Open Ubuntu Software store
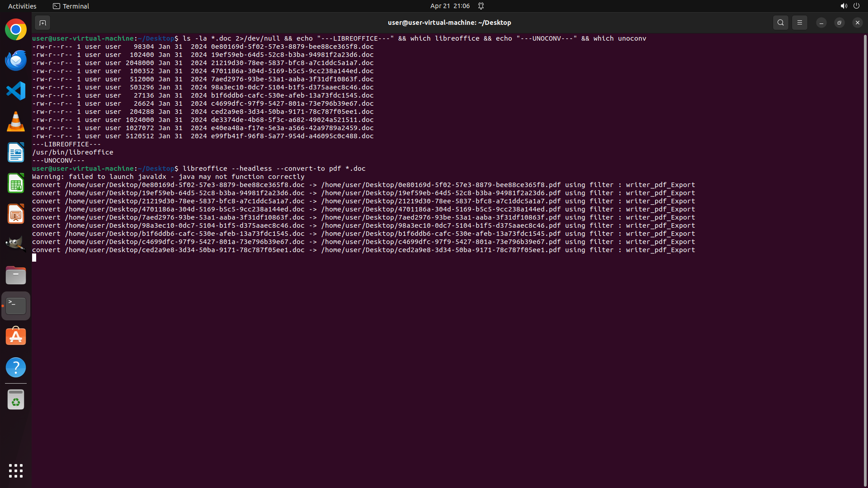 pos(16,337)
